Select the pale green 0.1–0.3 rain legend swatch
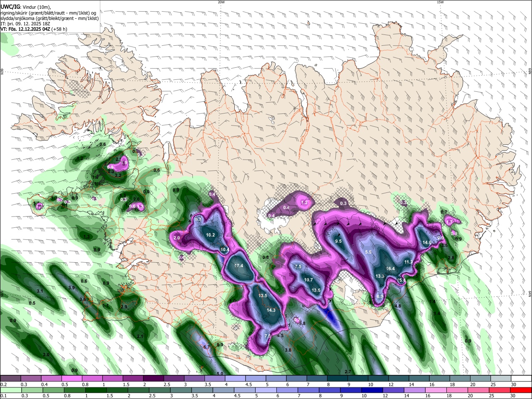532x399 pixels. [x=11, y=389]
